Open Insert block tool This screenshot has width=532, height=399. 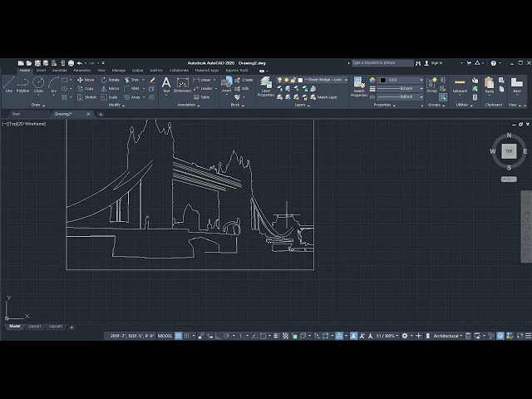tap(226, 85)
